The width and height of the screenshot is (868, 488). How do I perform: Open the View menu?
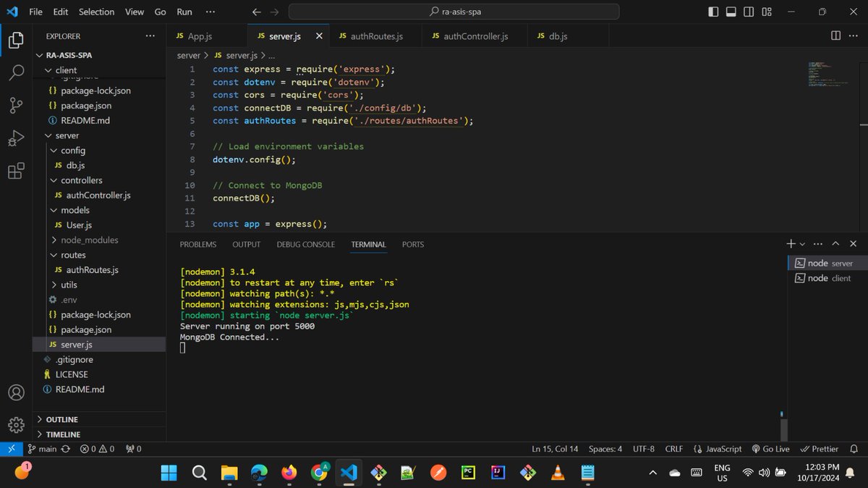(135, 12)
